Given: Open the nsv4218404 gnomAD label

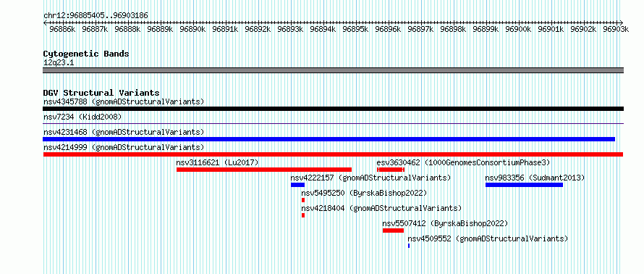Looking at the screenshot, I should [x=381, y=208].
